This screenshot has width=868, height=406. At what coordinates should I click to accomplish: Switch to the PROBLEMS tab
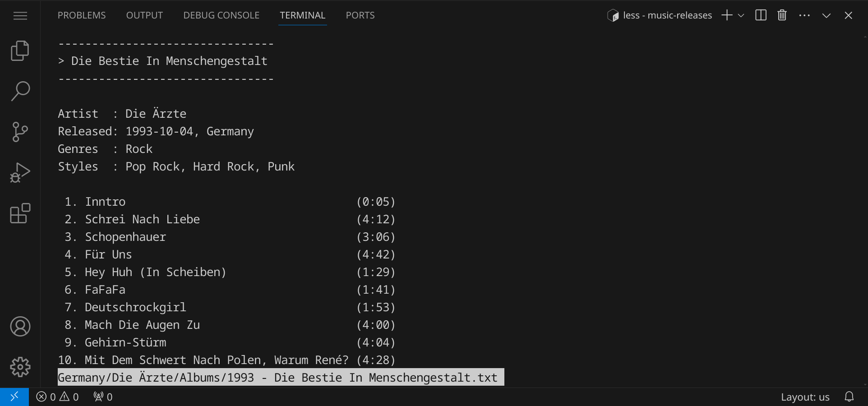pyautogui.click(x=82, y=15)
